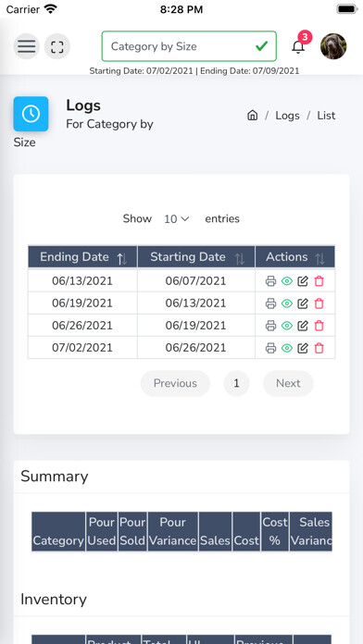Click the Inventory section heading
Screen dimensions: 363x644
tap(54, 600)
